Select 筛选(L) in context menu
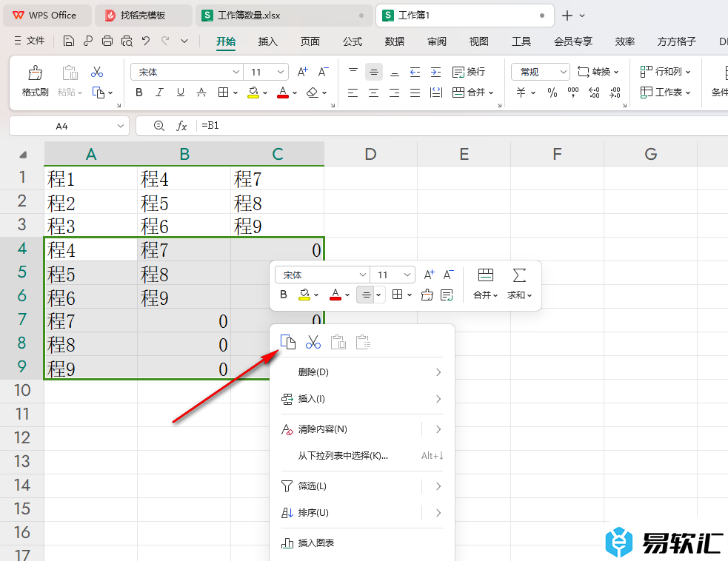Image resolution: width=728 pixels, height=561 pixels. click(362, 486)
